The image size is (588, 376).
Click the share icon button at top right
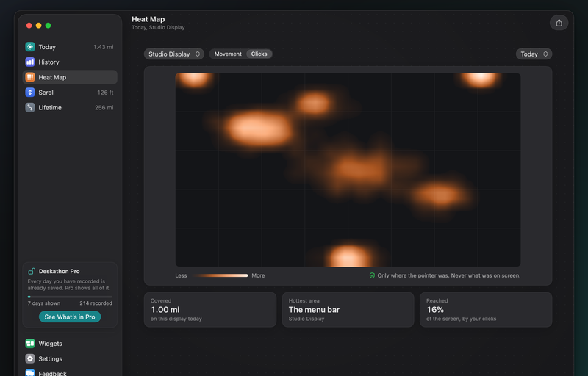pos(559,23)
